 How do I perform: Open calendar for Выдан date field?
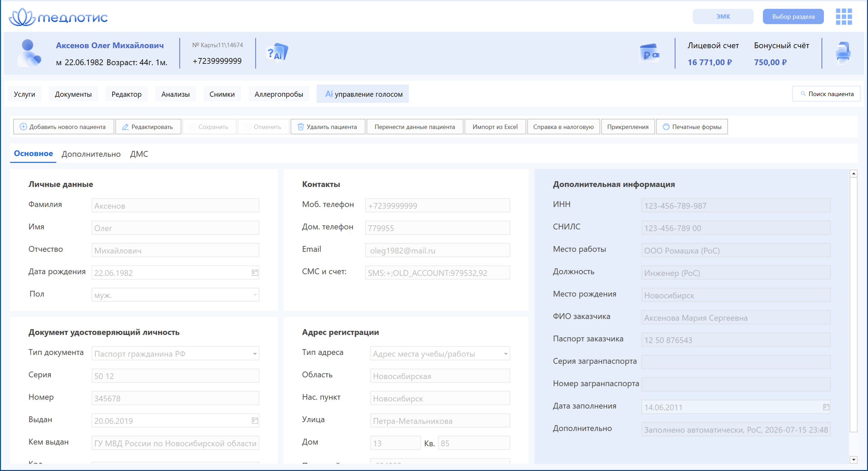(x=255, y=421)
